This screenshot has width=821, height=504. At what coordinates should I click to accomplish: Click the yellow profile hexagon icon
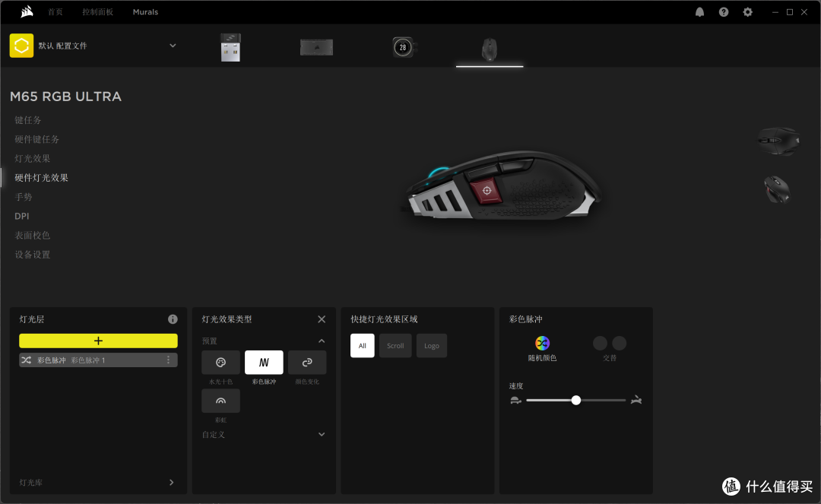click(21, 46)
